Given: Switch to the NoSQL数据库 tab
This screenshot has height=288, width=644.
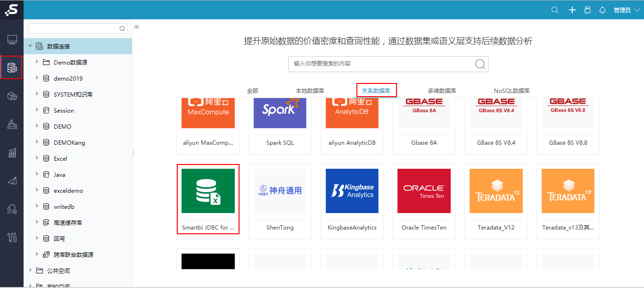Looking at the screenshot, I should [512, 91].
